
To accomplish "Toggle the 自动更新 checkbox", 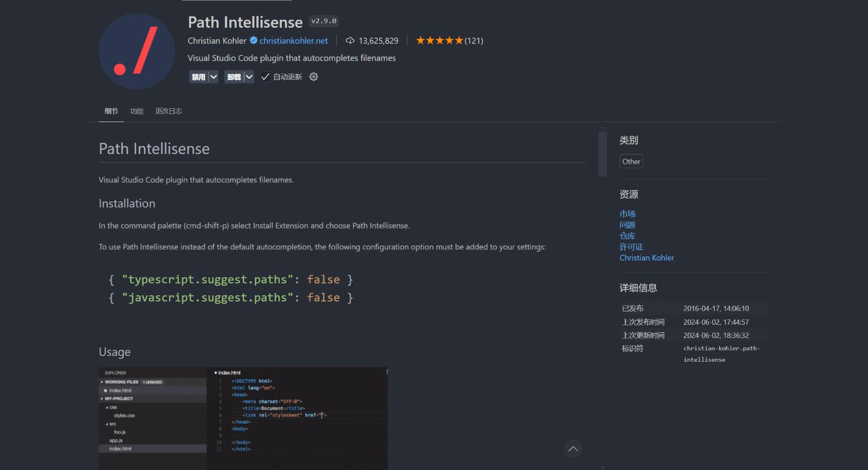I will tap(265, 76).
